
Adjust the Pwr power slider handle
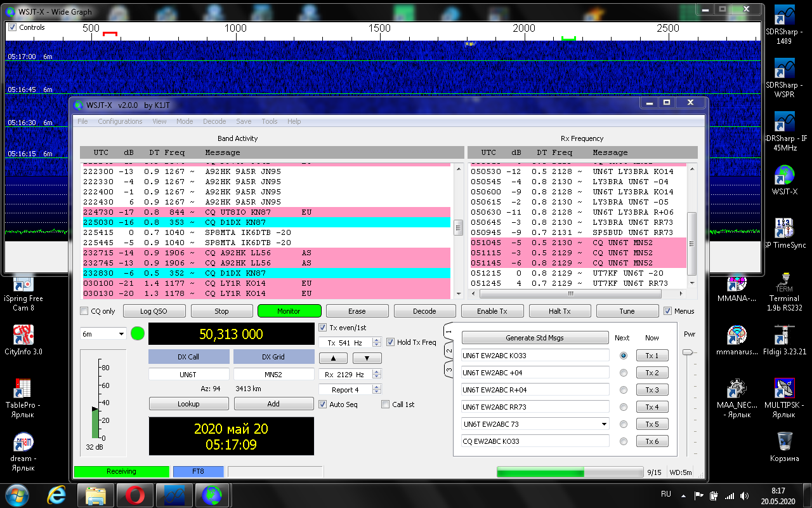[x=688, y=352]
